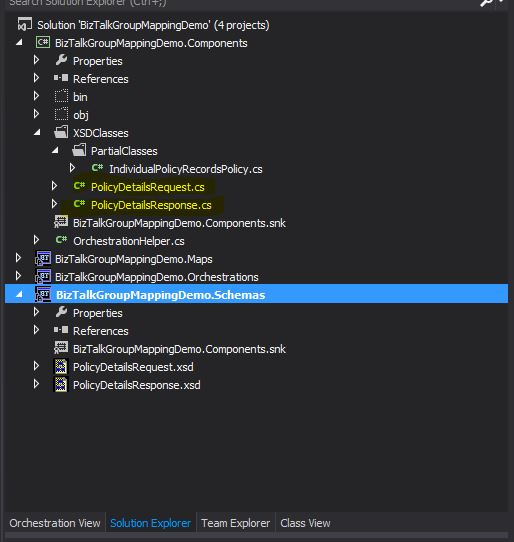The width and height of the screenshot is (514, 542).
Task: Collapse the XSDClasses folder
Action: 37,133
